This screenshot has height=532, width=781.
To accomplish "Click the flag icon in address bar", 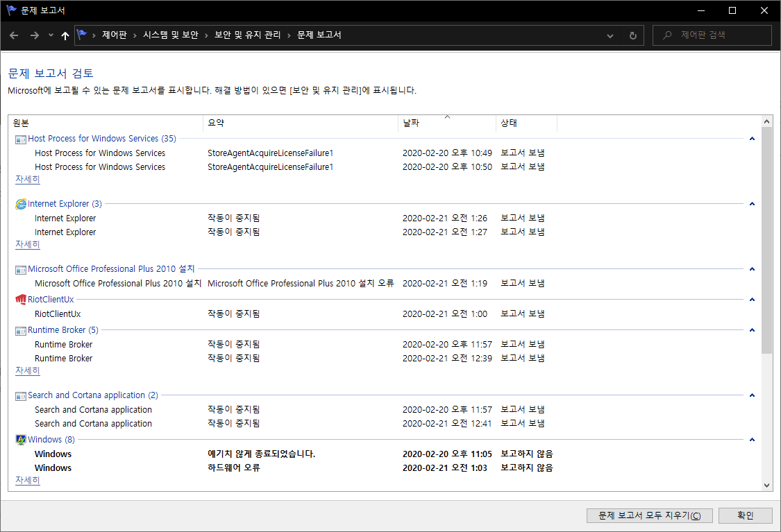I will (82, 35).
